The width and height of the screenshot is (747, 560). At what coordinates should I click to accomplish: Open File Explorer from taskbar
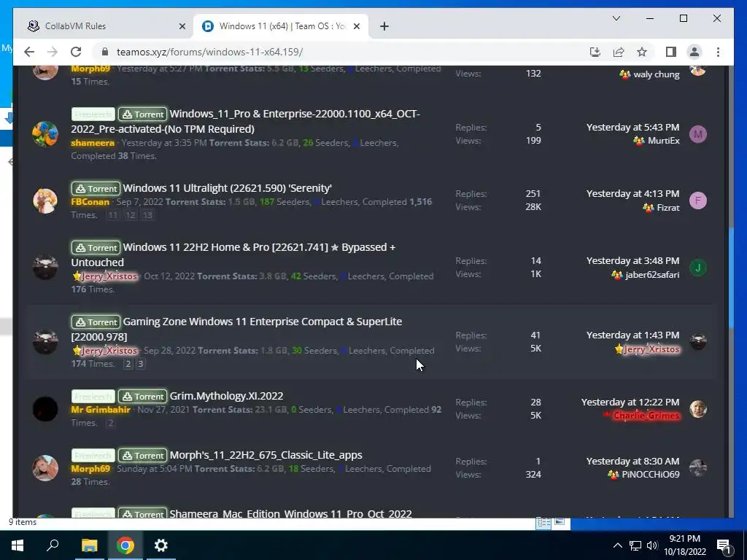point(89,545)
